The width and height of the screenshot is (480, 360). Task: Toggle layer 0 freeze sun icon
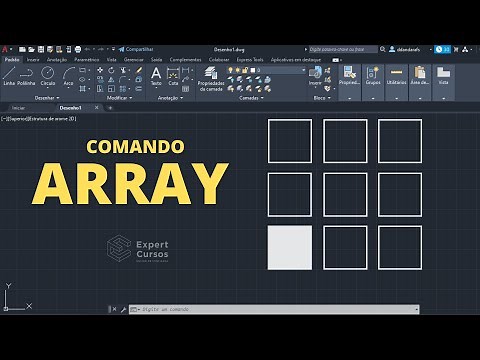pyautogui.click(x=238, y=70)
